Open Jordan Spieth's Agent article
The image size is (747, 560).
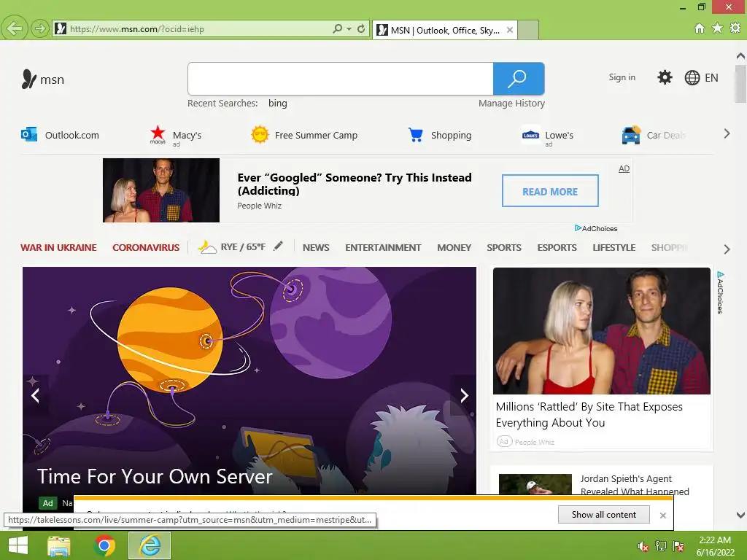pos(635,485)
